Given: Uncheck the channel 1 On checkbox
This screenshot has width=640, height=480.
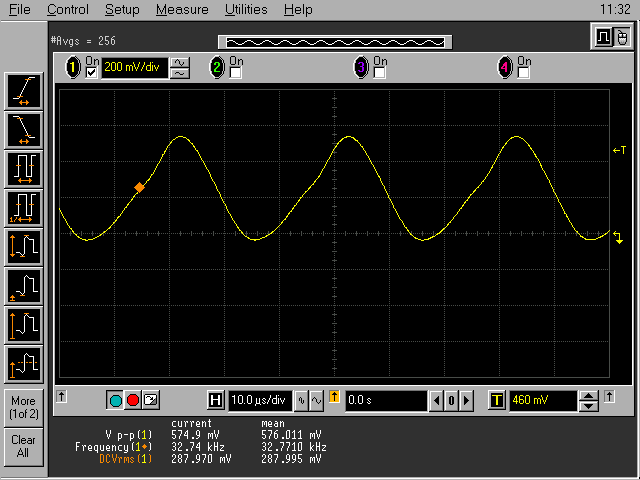Looking at the screenshot, I should click(91, 73).
